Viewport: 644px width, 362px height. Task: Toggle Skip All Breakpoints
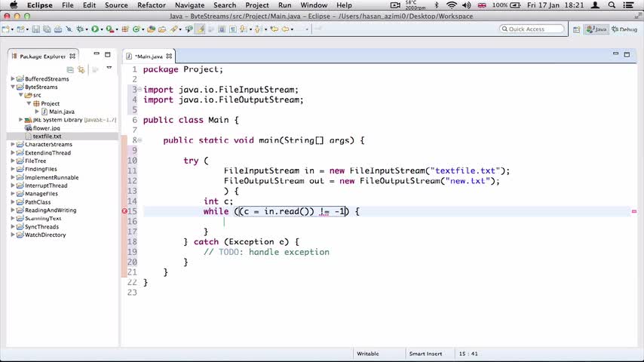[x=69, y=29]
